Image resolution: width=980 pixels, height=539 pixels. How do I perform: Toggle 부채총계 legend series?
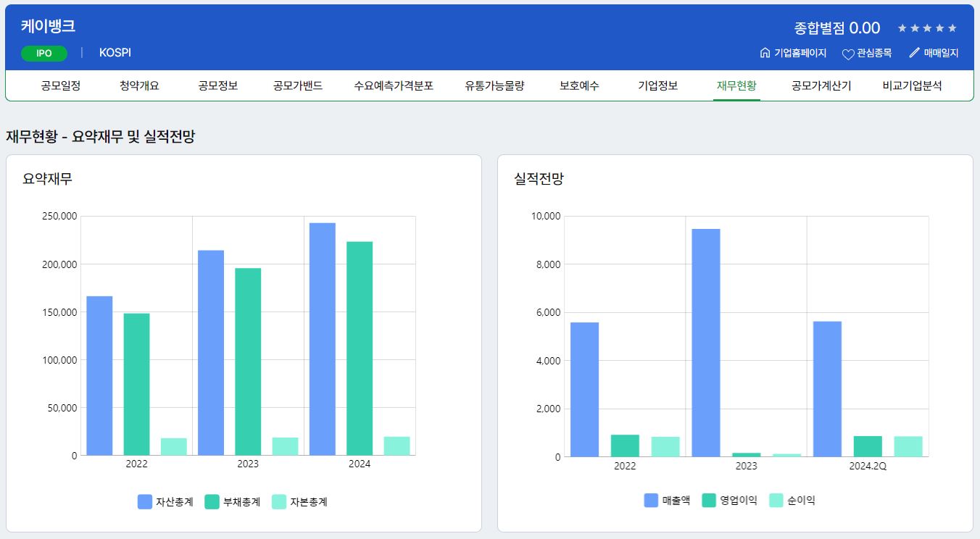click(233, 502)
